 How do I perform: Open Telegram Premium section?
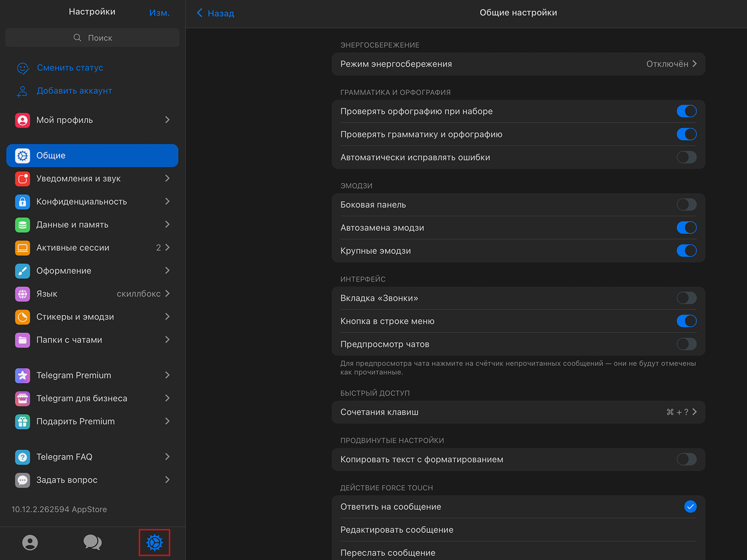click(x=92, y=375)
